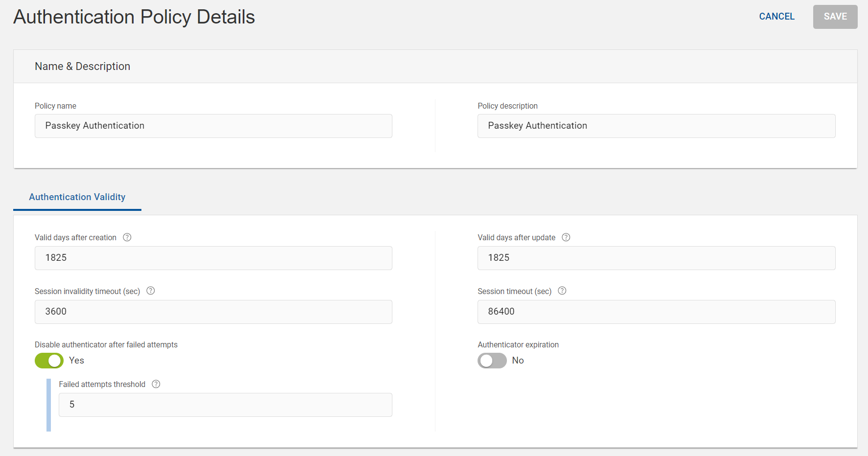The width and height of the screenshot is (868, 456).
Task: Edit the Session invalidity timeout field
Action: [x=213, y=312]
